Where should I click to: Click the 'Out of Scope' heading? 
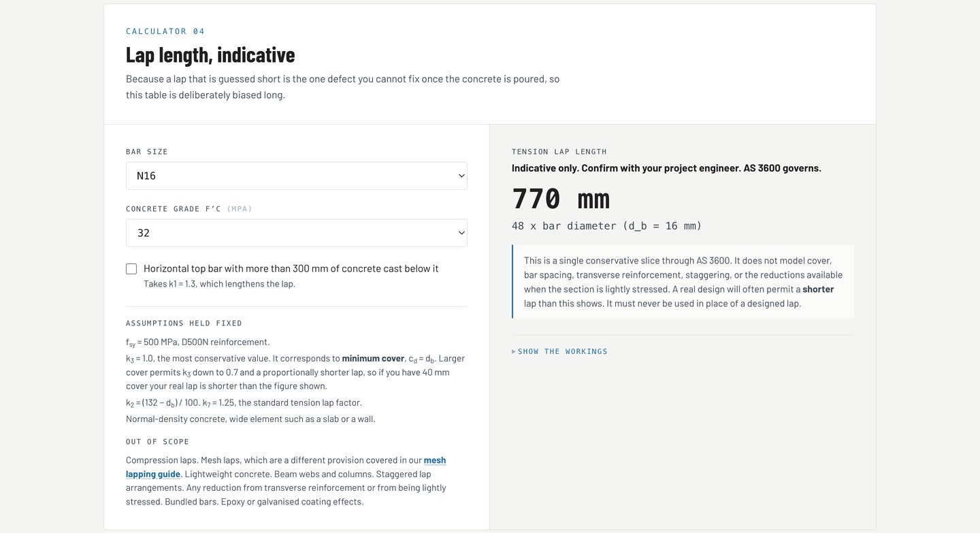coord(157,442)
